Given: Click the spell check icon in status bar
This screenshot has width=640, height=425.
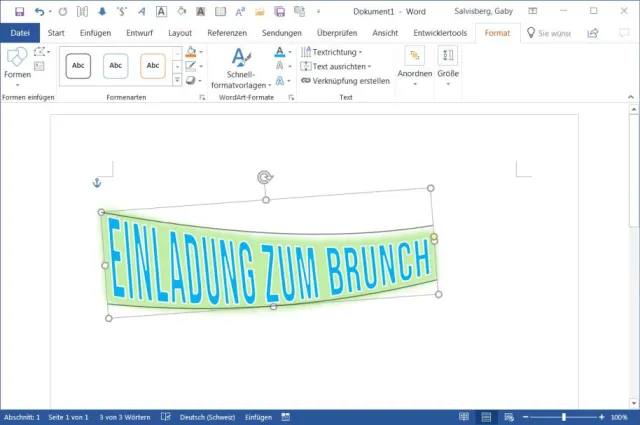Looking at the screenshot, I should click(x=164, y=417).
